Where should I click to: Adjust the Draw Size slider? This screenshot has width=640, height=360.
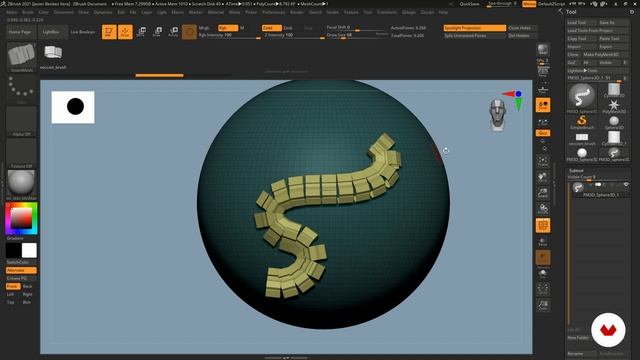click(x=357, y=36)
